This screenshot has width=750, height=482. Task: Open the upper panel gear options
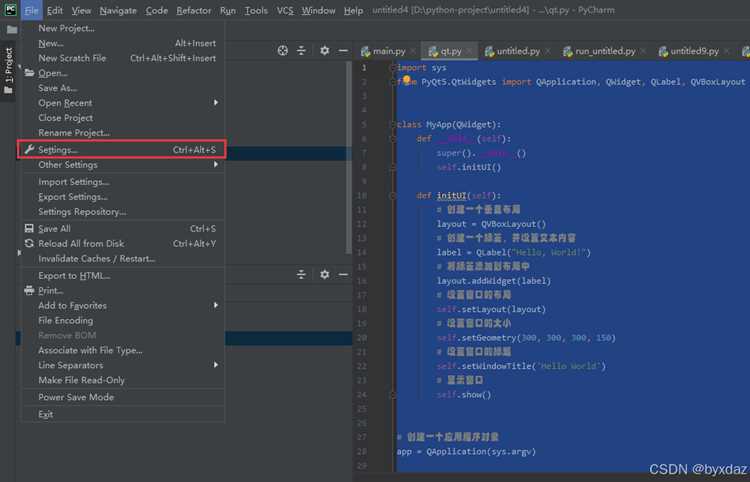324,50
